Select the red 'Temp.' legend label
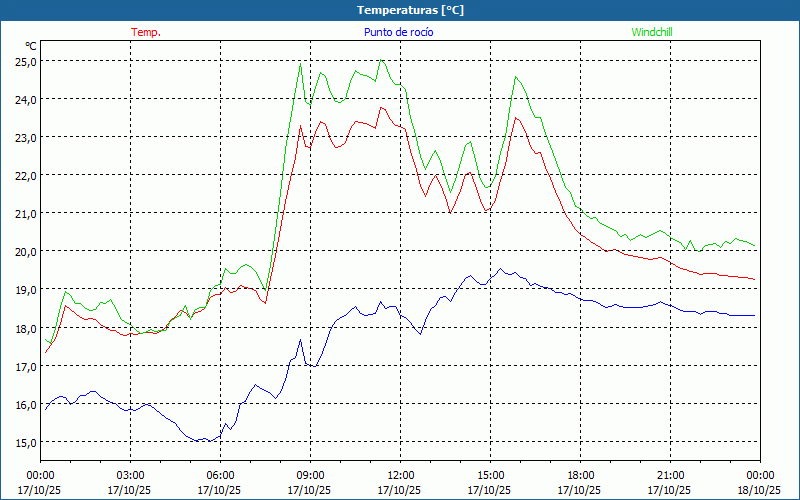Image resolution: width=800 pixels, height=500 pixels. [145, 32]
